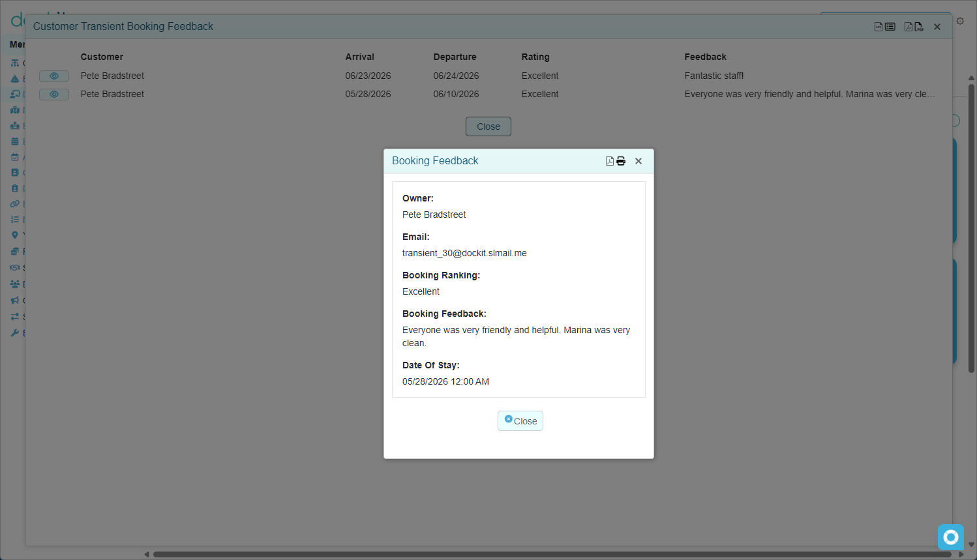Click the ID badge icon in the sidebar
This screenshot has height=560, width=977.
15,188
